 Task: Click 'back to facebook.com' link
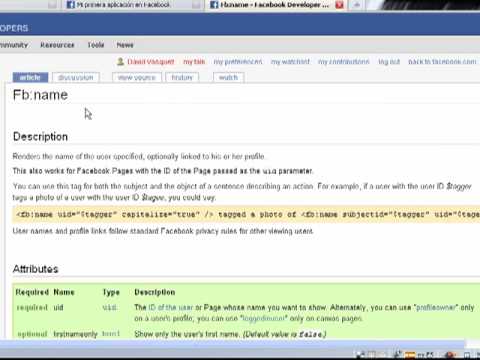click(442, 62)
